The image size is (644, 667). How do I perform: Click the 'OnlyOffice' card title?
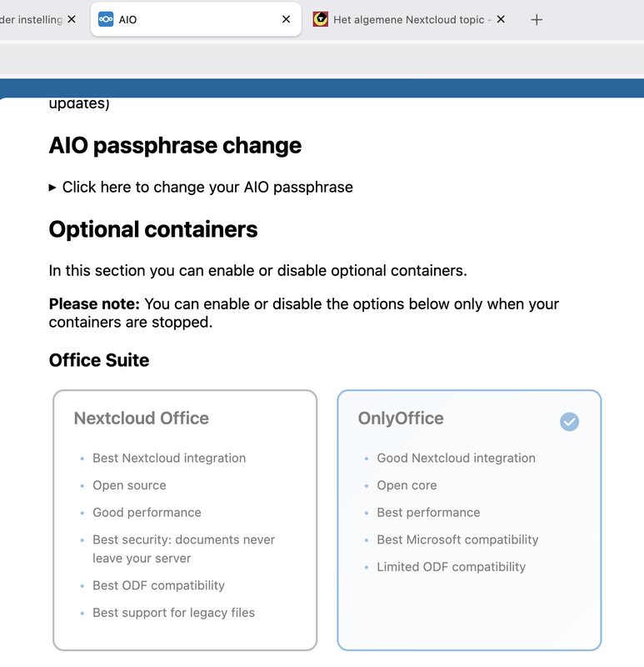(x=401, y=419)
